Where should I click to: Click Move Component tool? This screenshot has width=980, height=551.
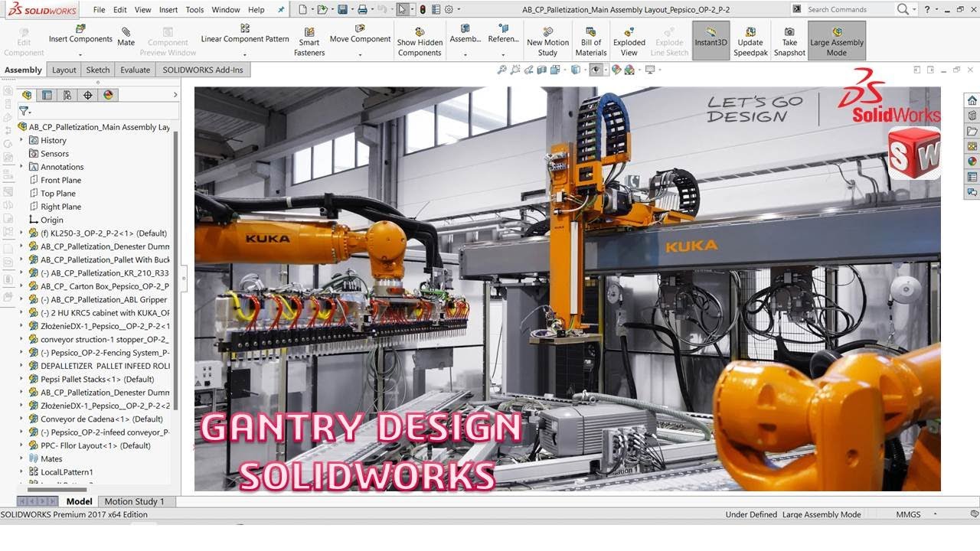point(360,34)
